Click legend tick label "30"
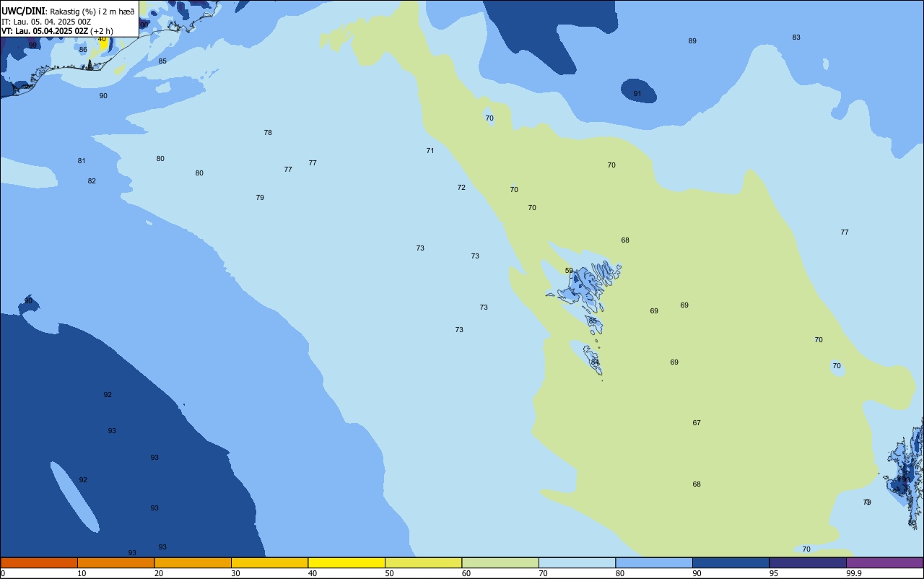The width and height of the screenshot is (924, 579). 235,573
